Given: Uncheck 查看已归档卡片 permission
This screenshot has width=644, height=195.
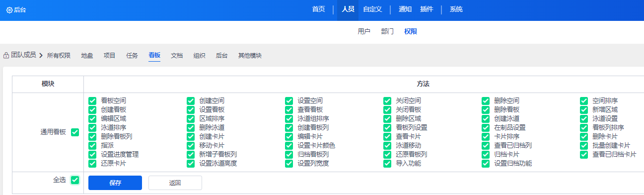Looking at the screenshot, I should click(584, 154).
